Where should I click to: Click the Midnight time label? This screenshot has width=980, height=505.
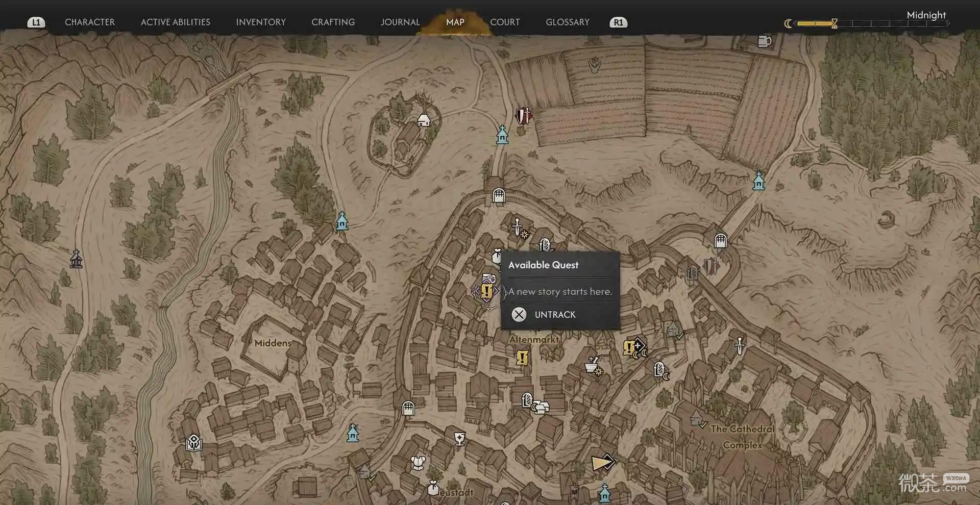coord(926,15)
